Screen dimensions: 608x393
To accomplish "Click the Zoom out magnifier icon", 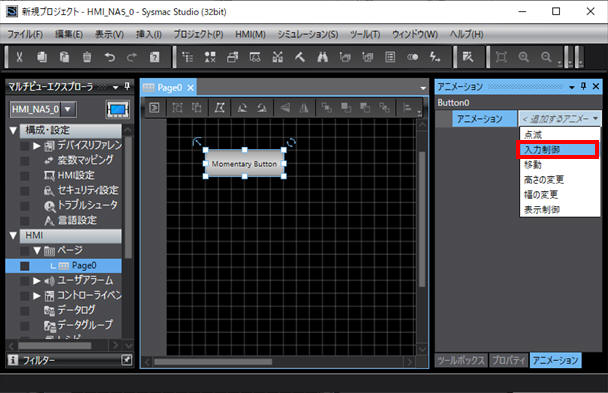I will pos(546,57).
